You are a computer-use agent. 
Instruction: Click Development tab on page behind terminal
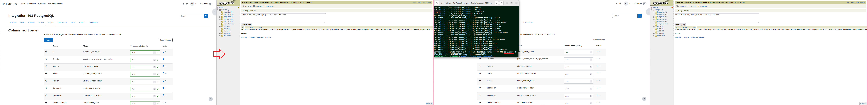(x=528, y=22)
